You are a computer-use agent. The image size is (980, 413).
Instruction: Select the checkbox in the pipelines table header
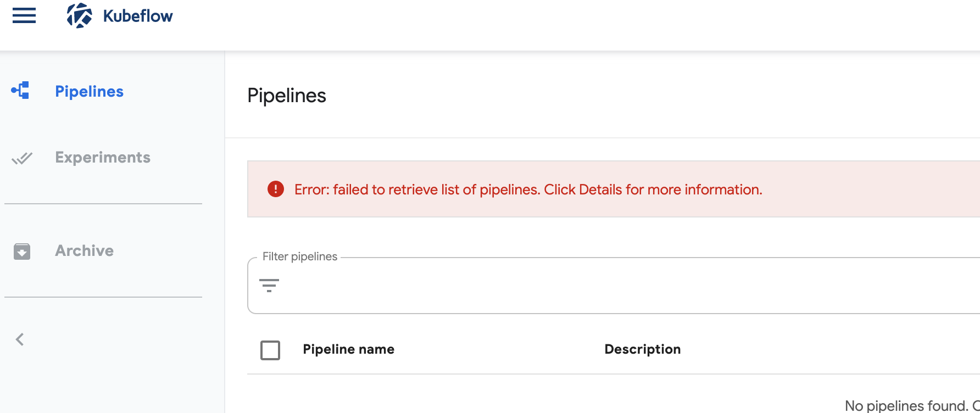click(x=270, y=350)
